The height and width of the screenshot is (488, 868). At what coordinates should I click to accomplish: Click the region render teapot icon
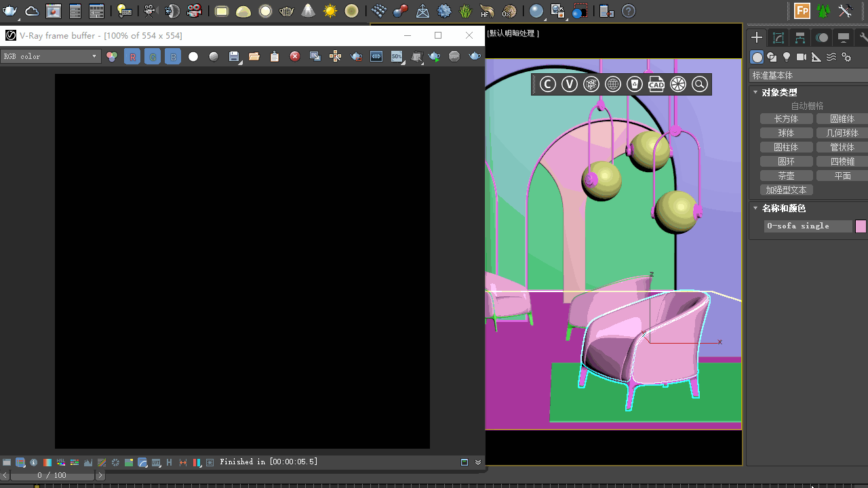coord(356,57)
